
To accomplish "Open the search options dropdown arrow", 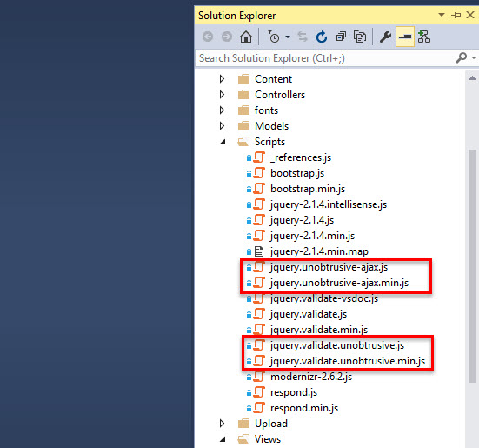I will (474, 57).
